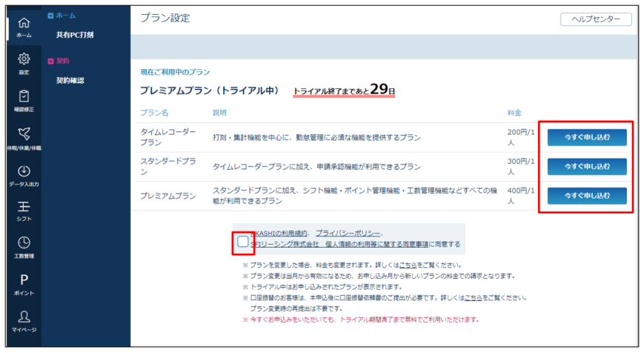Collapse the 契約 section in the side menu
Screen dimensions: 644x353
coord(50,61)
